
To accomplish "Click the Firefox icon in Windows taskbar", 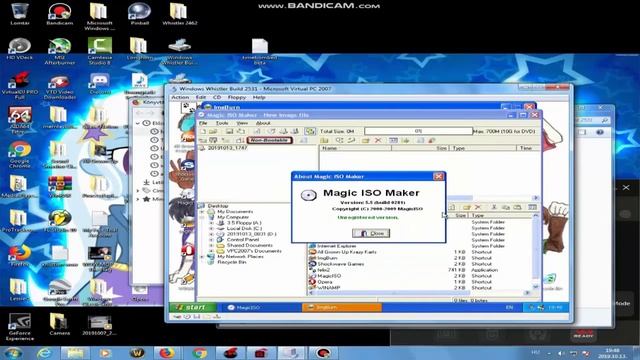I will pyautogui.click(x=167, y=353).
